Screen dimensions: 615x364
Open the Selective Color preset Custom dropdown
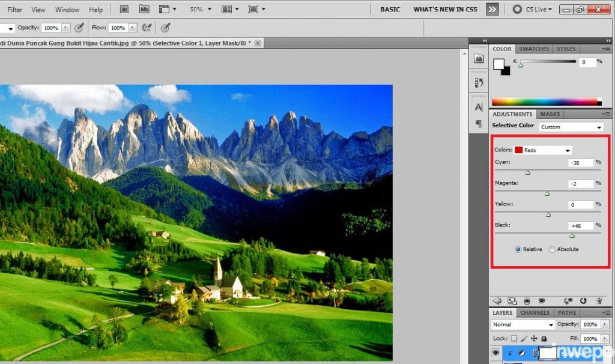coord(571,127)
